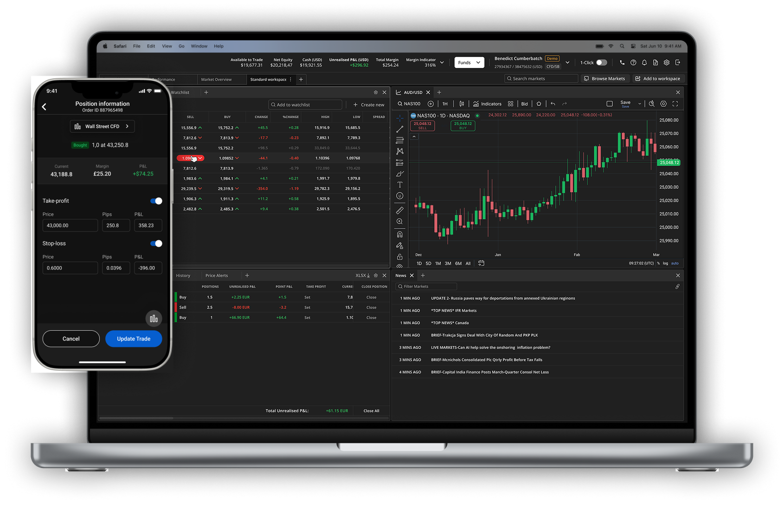The width and height of the screenshot is (784, 532).
Task: Toggle the magnet snap mode icon
Action: pyautogui.click(x=399, y=235)
